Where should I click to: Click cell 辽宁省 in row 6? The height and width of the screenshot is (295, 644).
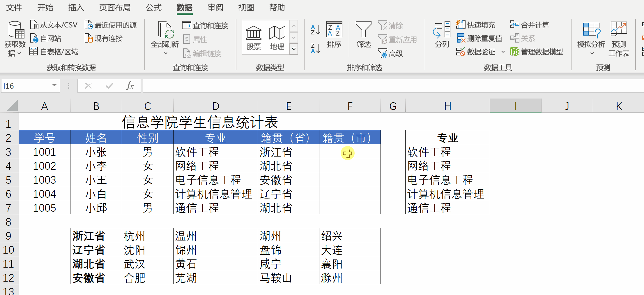click(x=289, y=194)
